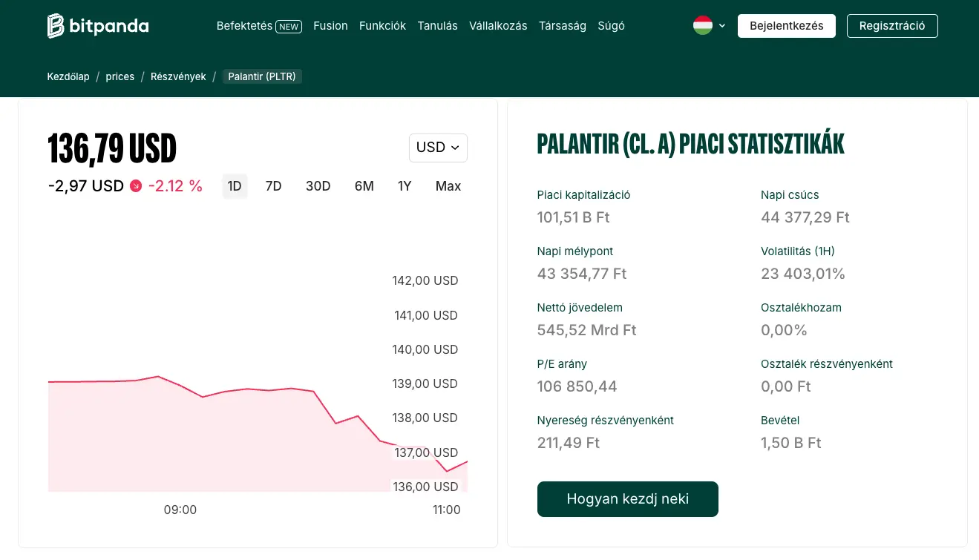Choose the 6M timeframe
The image size is (979, 560).
click(364, 186)
